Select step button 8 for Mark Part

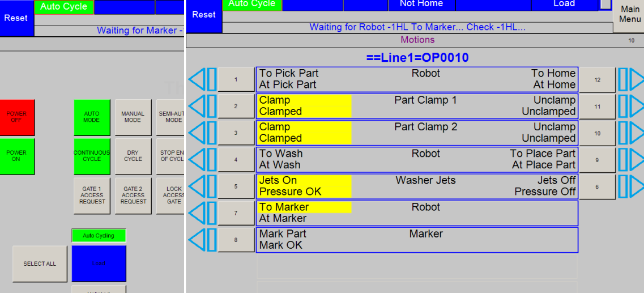(x=236, y=240)
